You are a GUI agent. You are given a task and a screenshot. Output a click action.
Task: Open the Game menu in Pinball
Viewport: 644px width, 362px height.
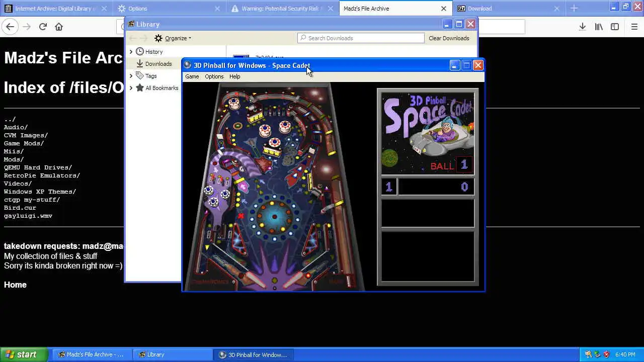click(x=192, y=76)
